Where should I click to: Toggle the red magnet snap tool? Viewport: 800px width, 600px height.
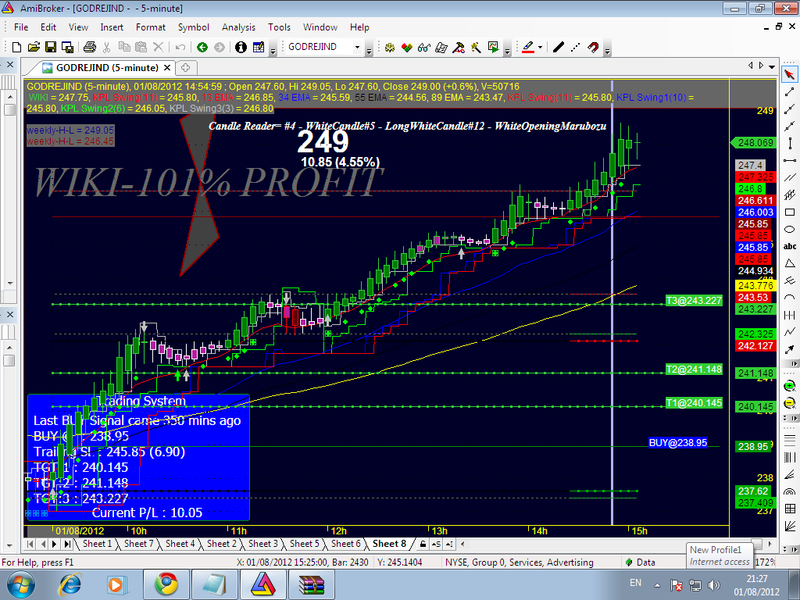[592, 47]
